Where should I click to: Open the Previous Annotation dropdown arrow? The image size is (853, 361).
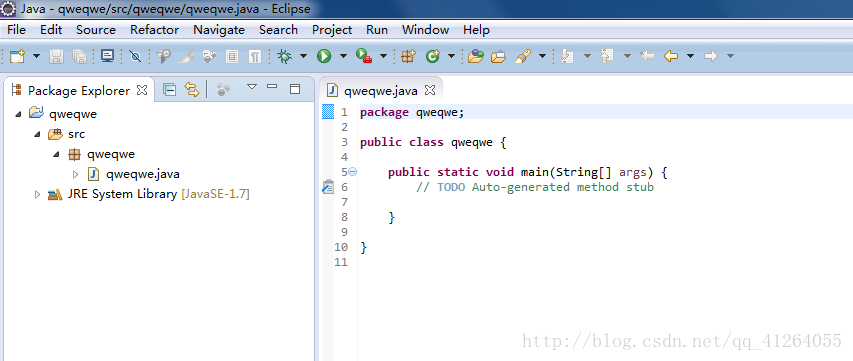(x=627, y=56)
